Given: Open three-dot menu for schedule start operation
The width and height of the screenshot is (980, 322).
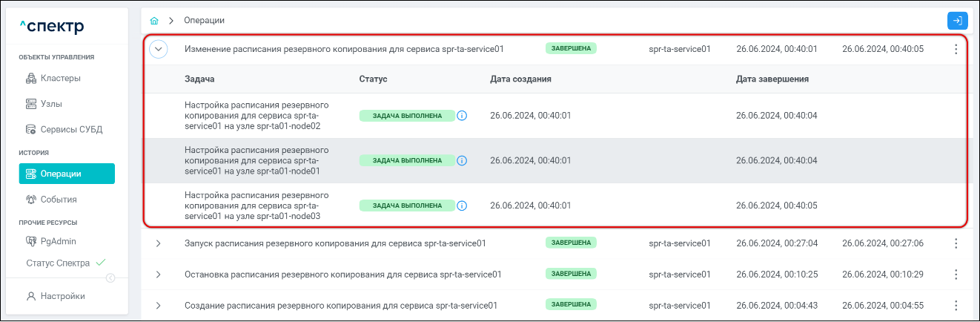Looking at the screenshot, I should [956, 243].
